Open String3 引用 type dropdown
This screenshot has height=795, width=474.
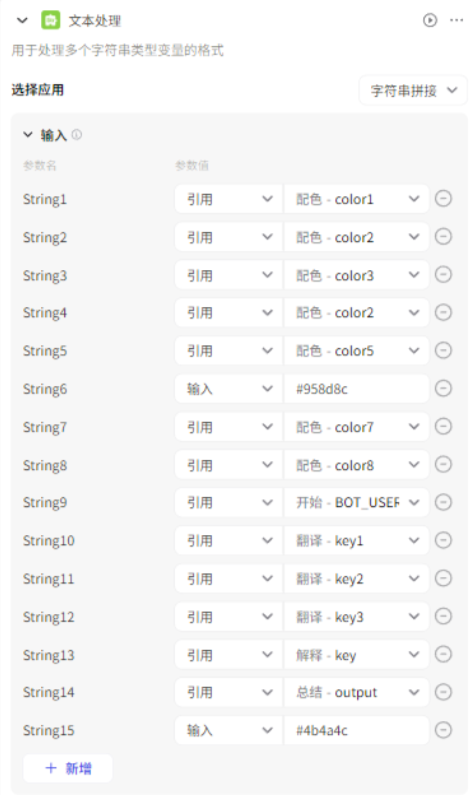coord(228,275)
